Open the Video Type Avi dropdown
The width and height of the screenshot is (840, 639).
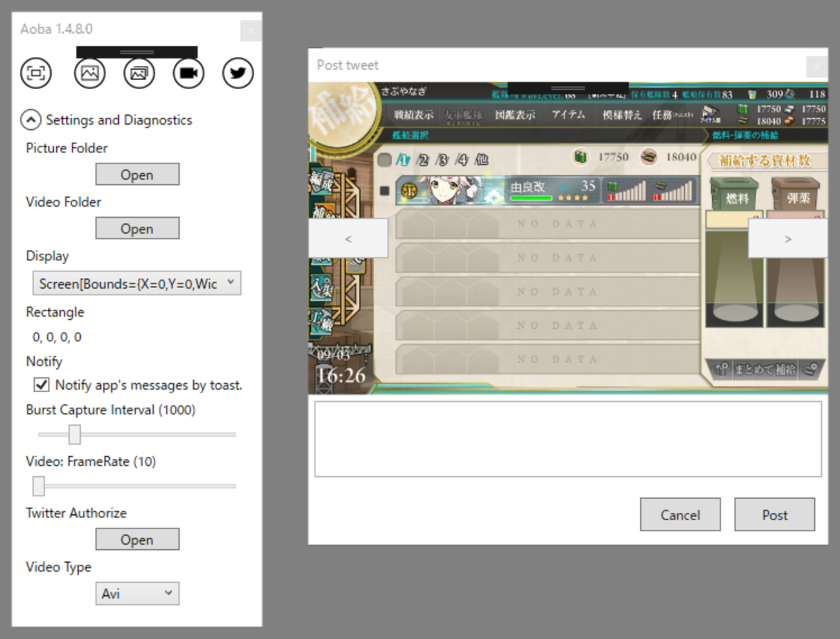pos(137,593)
